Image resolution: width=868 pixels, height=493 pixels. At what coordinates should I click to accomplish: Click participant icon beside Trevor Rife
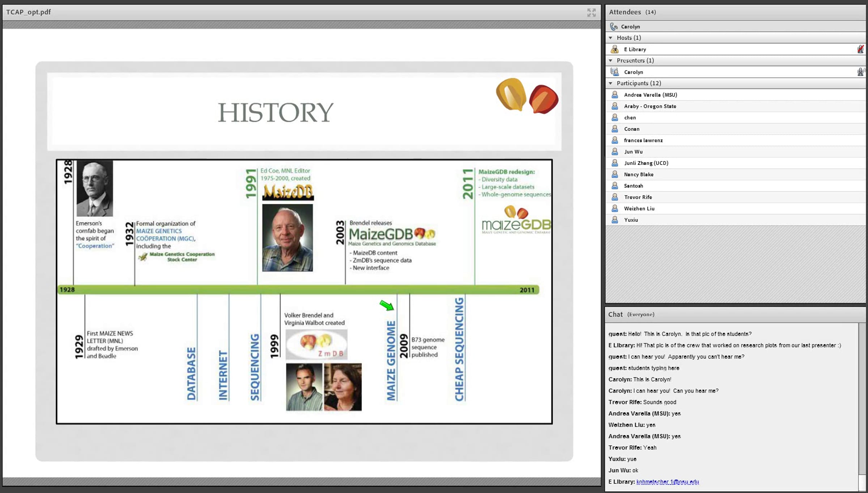(614, 197)
